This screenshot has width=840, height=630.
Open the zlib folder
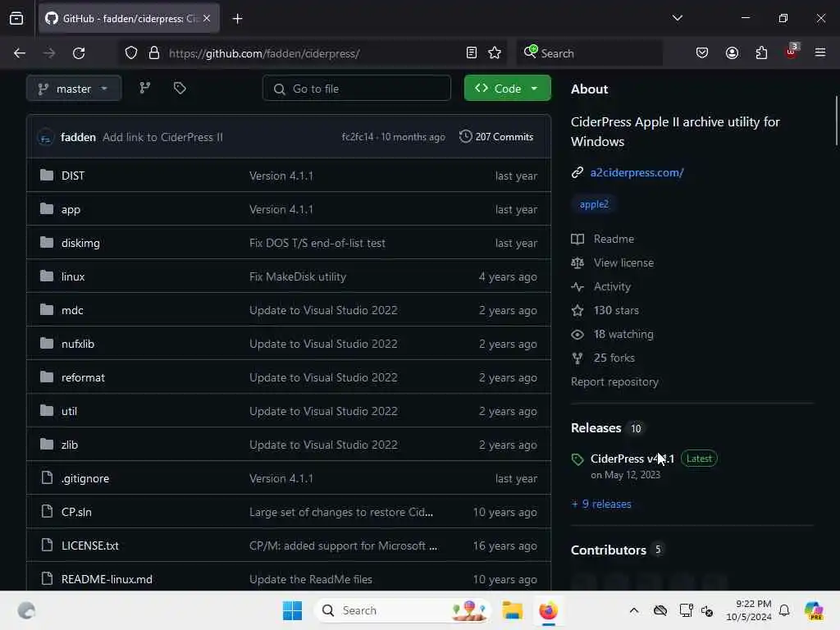[70, 445]
